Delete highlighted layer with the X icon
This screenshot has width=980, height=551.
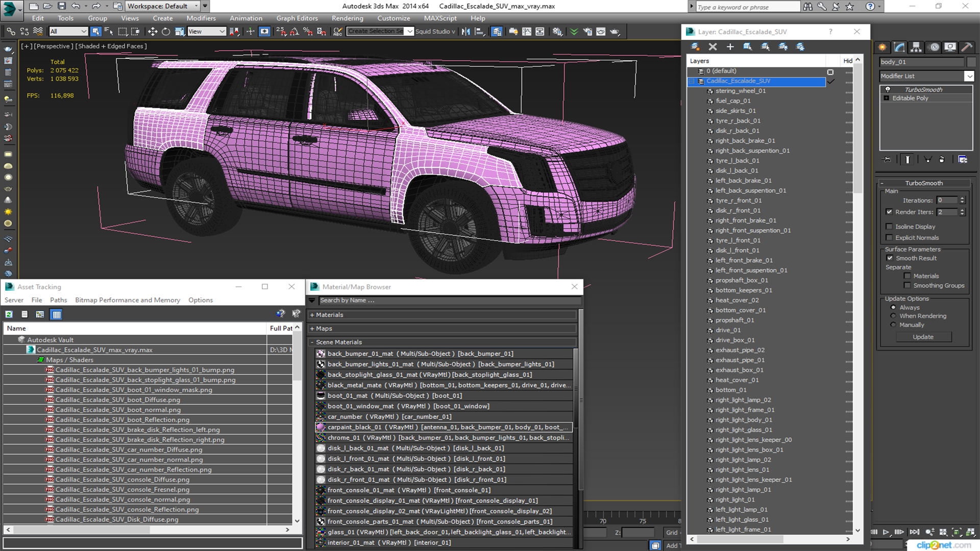[x=713, y=46]
